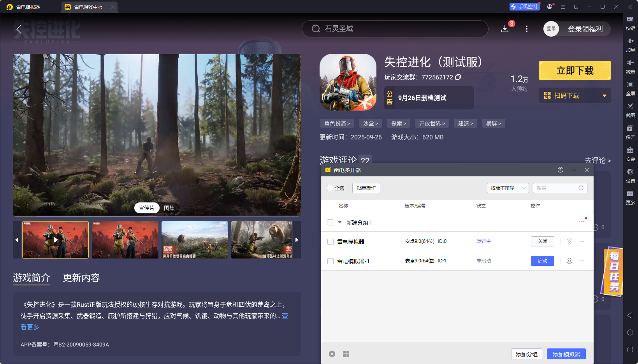Click the 石灵圣域 search field
This screenshot has height=364, width=638.
(x=395, y=29)
